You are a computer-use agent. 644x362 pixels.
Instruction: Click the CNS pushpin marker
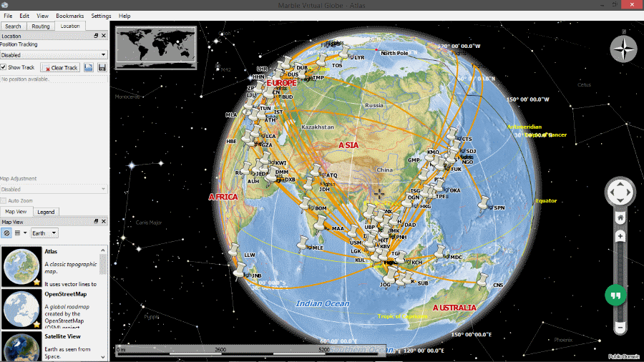482,280
